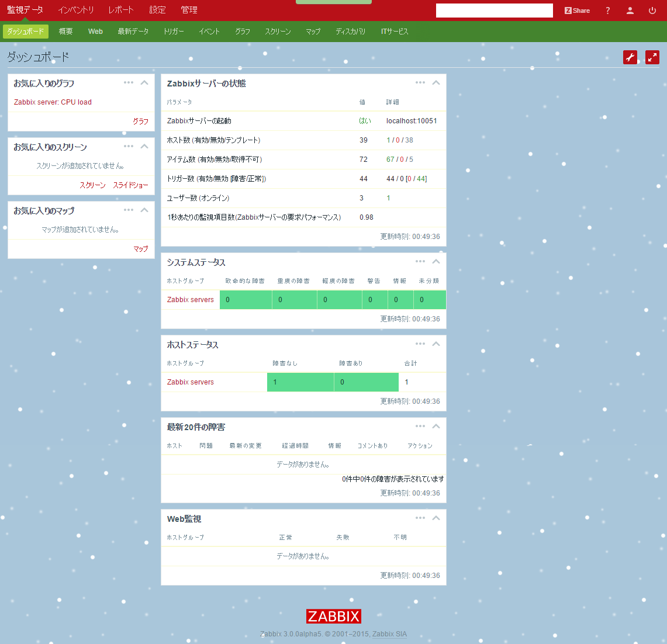Image resolution: width=667 pixels, height=644 pixels.
Task: Open the Zabbixサーバーの状態 widget options menu
Action: 420,82
